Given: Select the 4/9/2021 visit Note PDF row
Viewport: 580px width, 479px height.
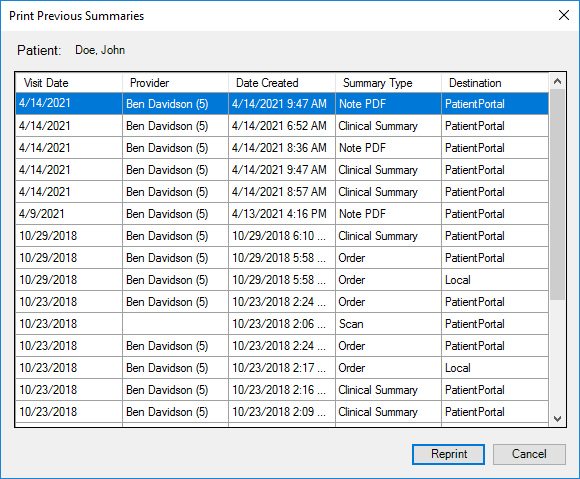Looking at the screenshot, I should [282, 214].
